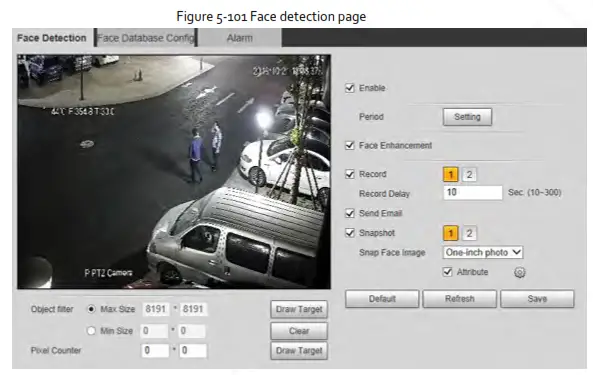Click the Min Size width field
Viewport: 593px width, 375px height.
pyautogui.click(x=154, y=331)
